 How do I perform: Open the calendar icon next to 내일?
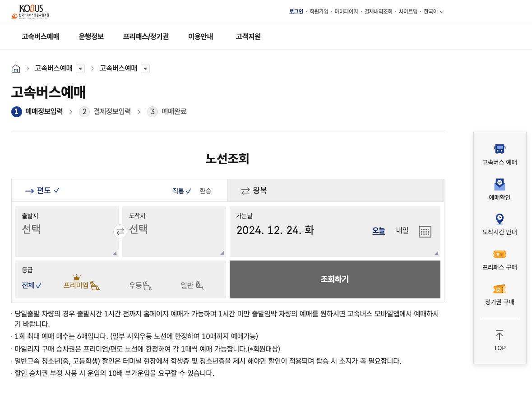425,231
